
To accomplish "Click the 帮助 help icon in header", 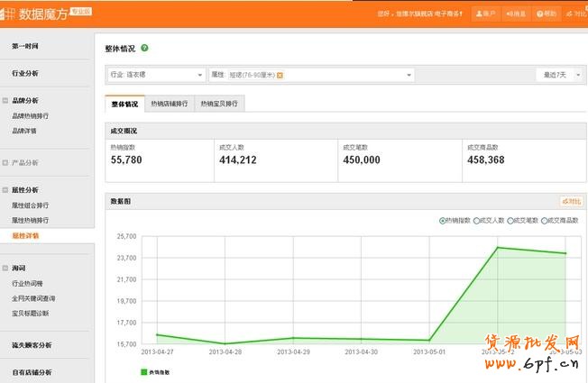I will [x=547, y=14].
